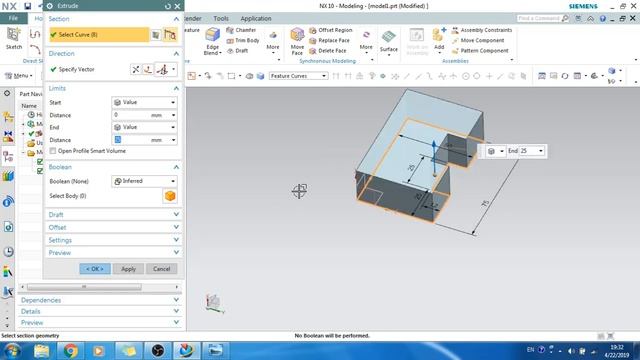
Task: Click the orange Select Body cube icon
Action: tap(170, 196)
